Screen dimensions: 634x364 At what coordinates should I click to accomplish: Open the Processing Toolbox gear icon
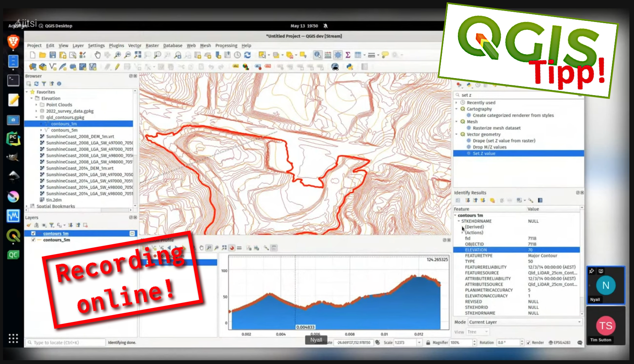(338, 55)
